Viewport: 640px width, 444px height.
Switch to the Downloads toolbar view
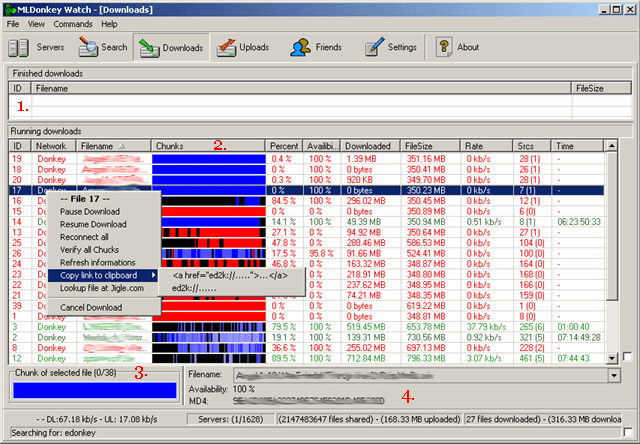coord(171,47)
